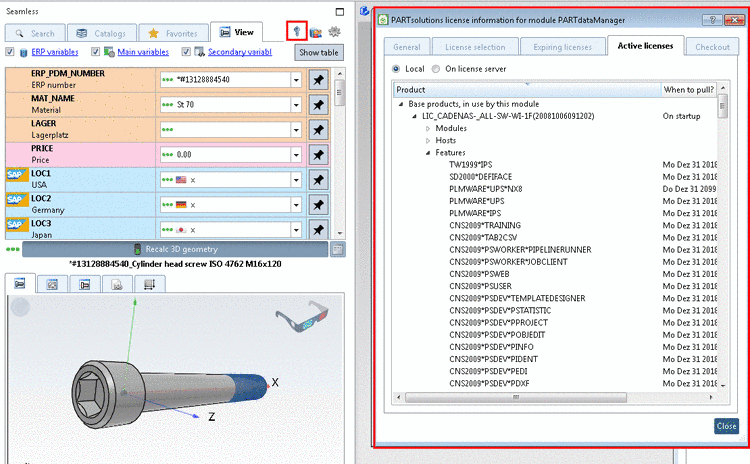Viewport: 750px width, 464px height.
Task: Pin the LOC1 USA row
Action: pos(318,180)
